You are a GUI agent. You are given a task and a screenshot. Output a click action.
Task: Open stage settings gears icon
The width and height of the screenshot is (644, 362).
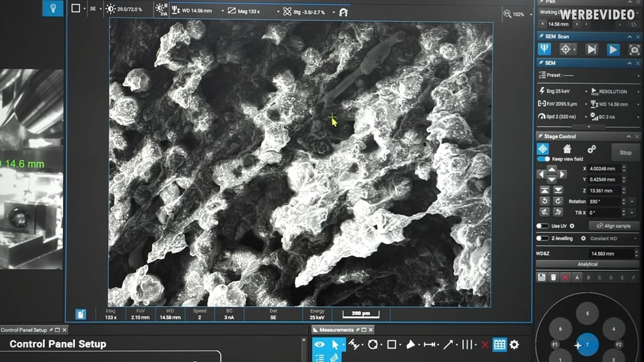tap(591, 149)
